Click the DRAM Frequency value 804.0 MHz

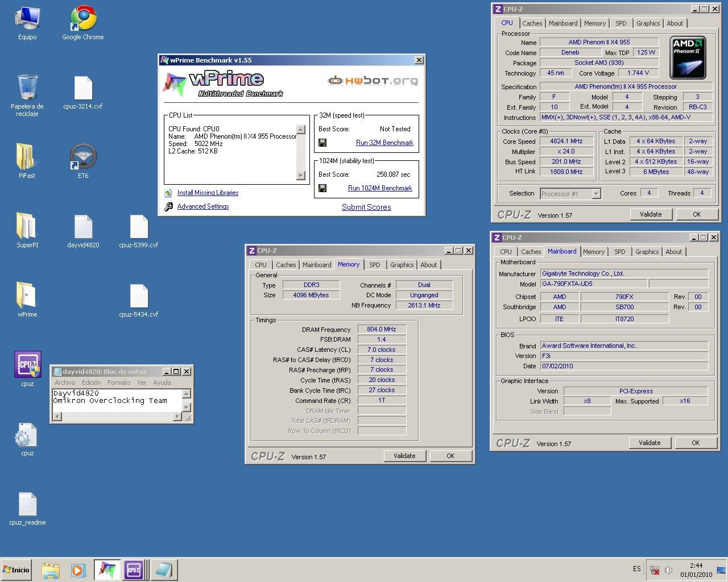[x=382, y=329]
